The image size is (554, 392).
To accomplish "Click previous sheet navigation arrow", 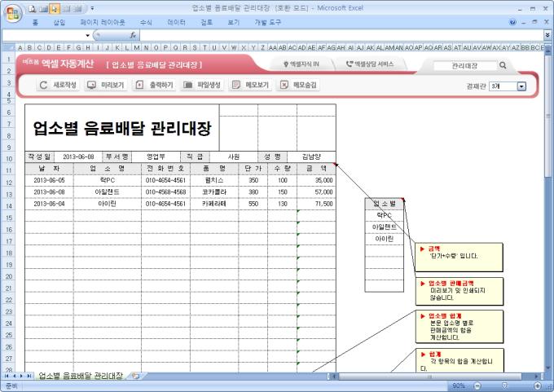I will coord(14,376).
